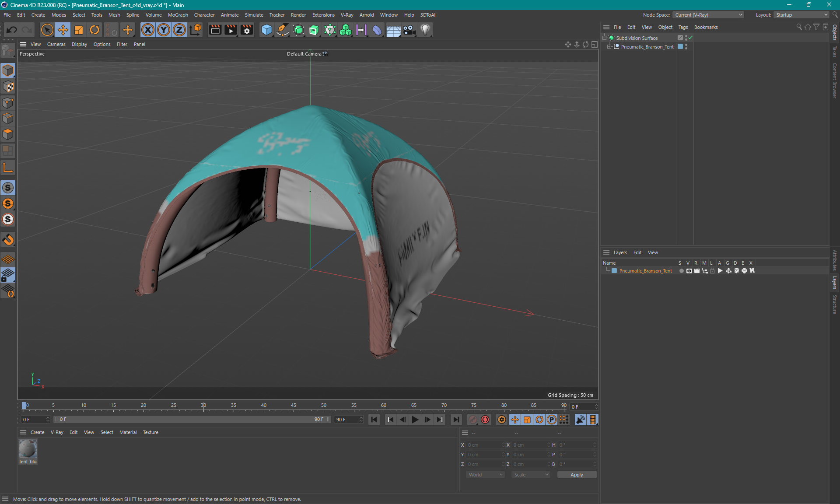840x504 pixels.
Task: Open the deformer Bend icon
Action: click(377, 30)
